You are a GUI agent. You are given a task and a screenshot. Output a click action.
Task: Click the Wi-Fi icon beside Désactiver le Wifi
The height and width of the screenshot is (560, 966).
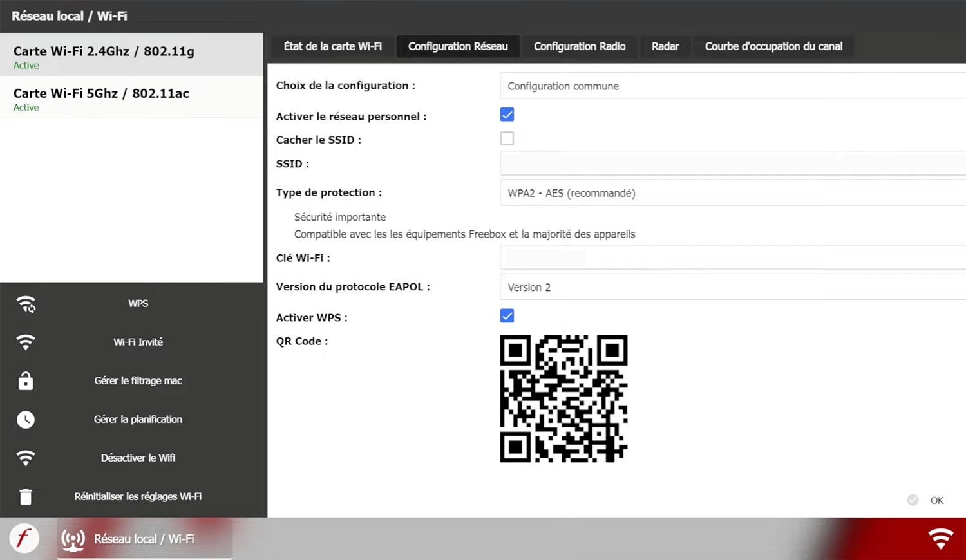(x=26, y=458)
